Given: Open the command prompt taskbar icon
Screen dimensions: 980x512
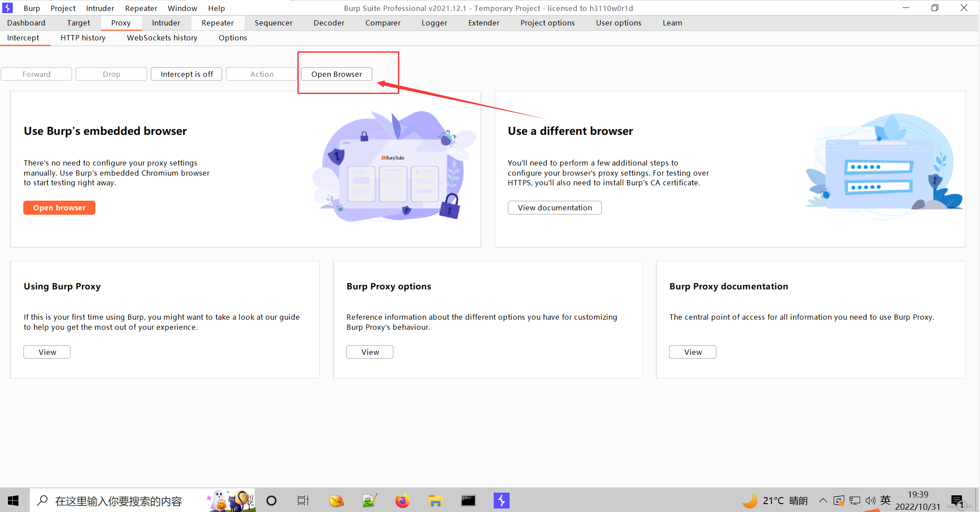Looking at the screenshot, I should point(468,501).
